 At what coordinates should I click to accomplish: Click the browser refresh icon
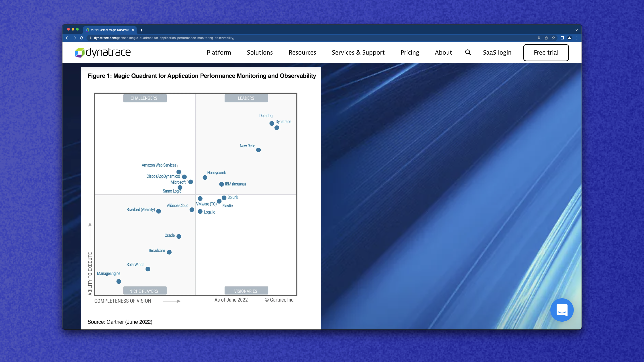coord(81,38)
